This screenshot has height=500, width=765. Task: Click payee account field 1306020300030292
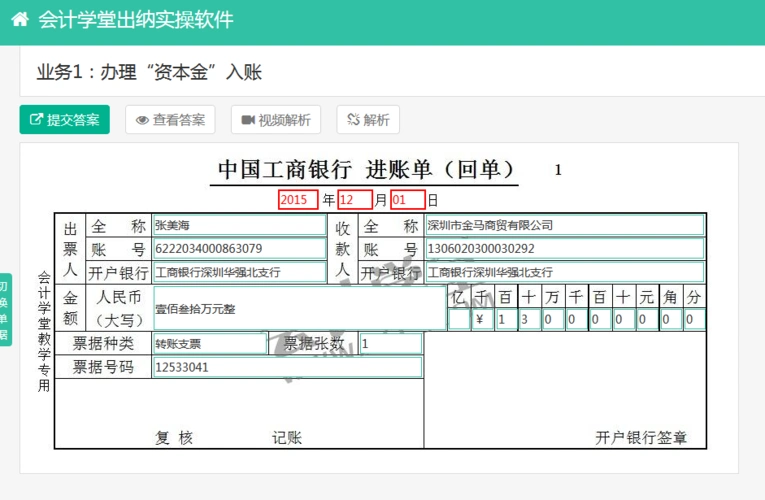[565, 249]
